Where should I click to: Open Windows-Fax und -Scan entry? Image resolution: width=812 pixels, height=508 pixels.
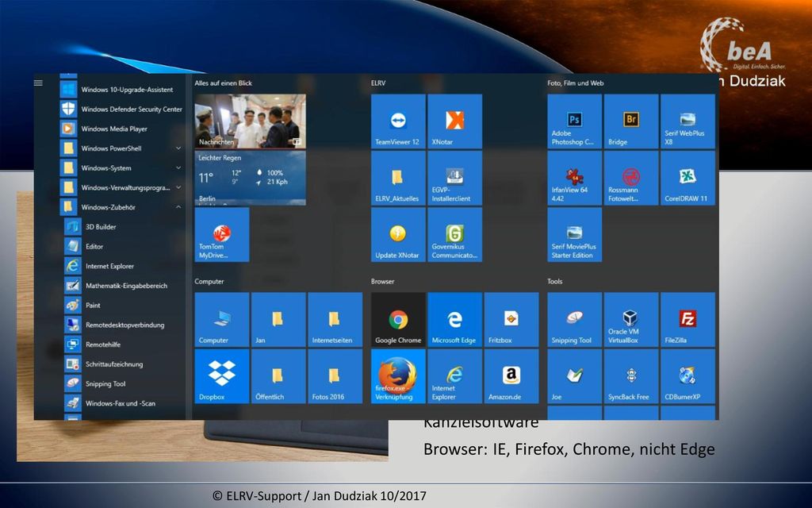[x=124, y=403]
